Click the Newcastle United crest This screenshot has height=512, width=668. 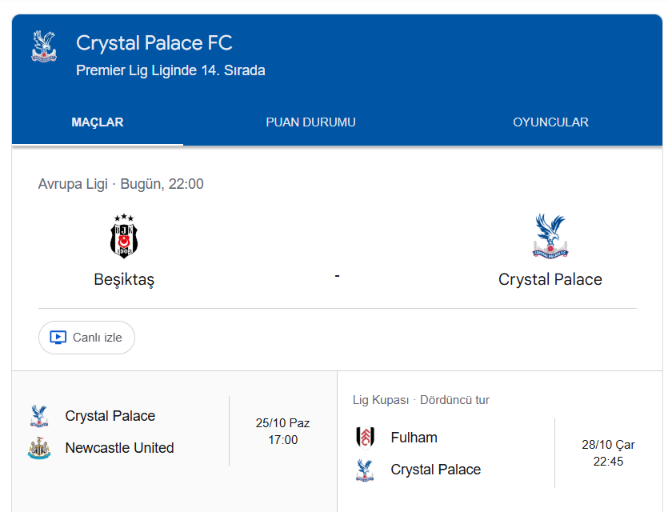click(39, 448)
